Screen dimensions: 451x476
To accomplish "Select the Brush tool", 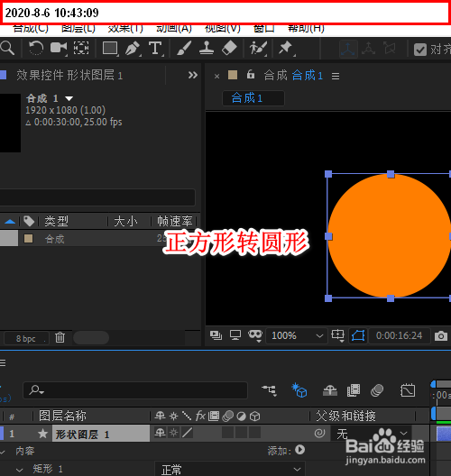I will (x=184, y=49).
